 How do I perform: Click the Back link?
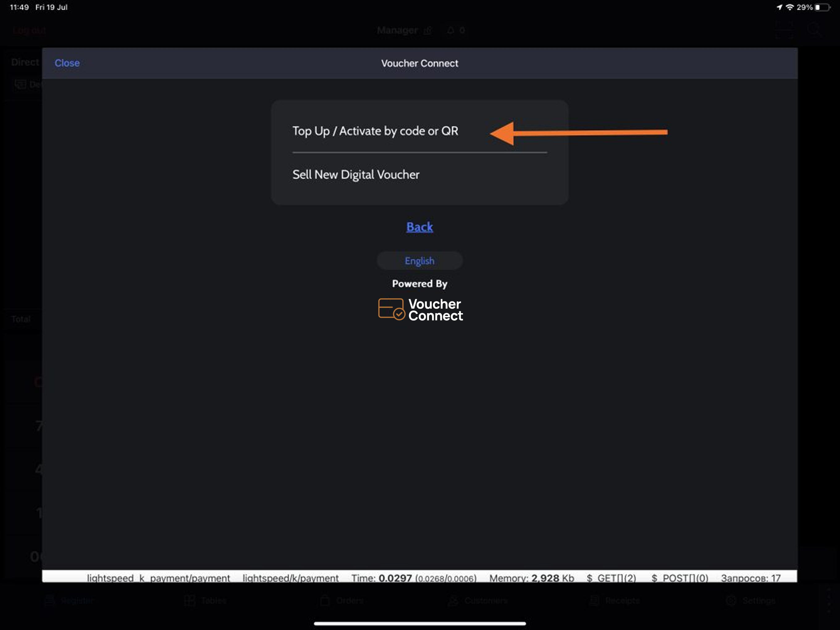tap(419, 227)
